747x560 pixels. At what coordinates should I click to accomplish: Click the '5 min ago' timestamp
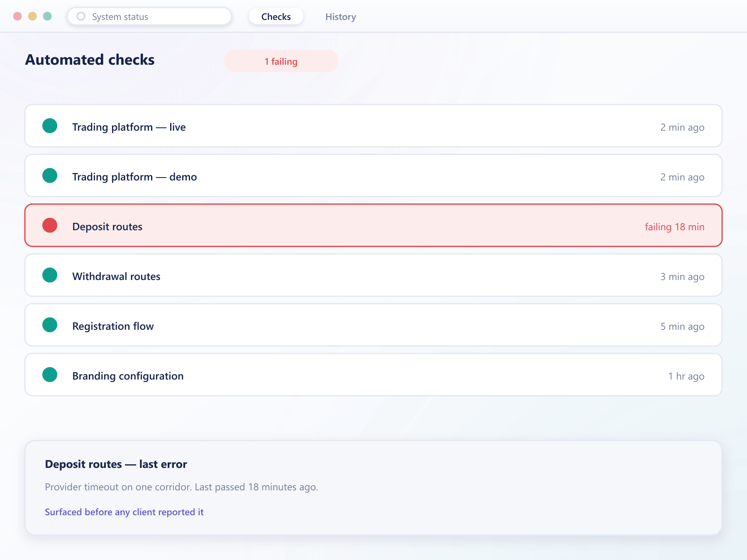coord(682,326)
